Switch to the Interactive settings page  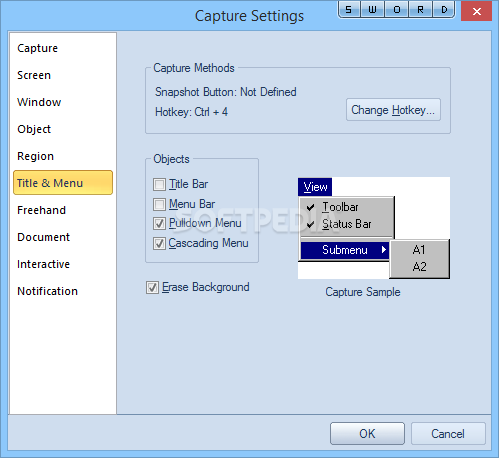point(43,264)
